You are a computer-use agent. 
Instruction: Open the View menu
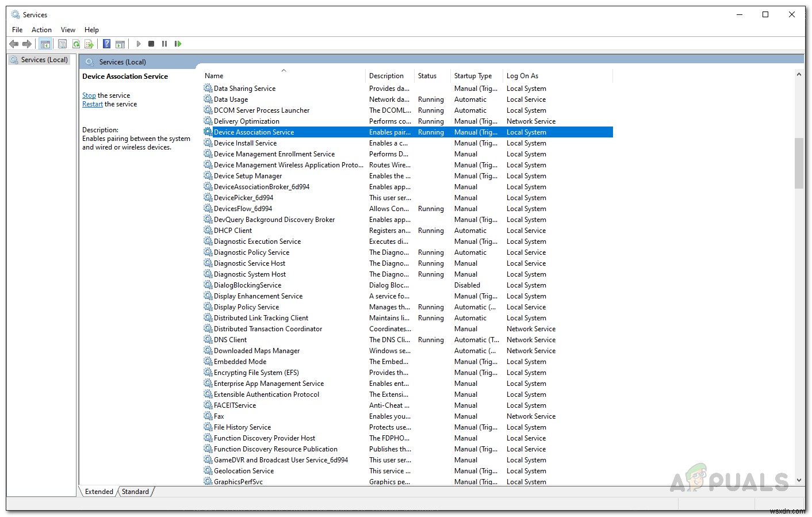pyautogui.click(x=68, y=30)
